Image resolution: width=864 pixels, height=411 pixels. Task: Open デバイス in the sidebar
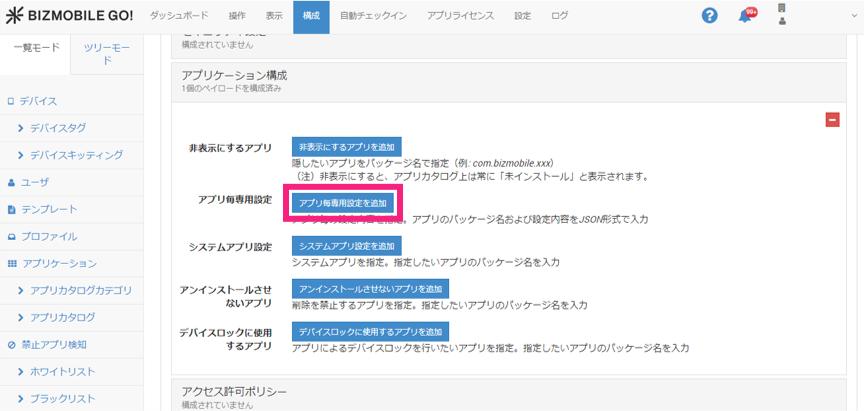point(38,101)
